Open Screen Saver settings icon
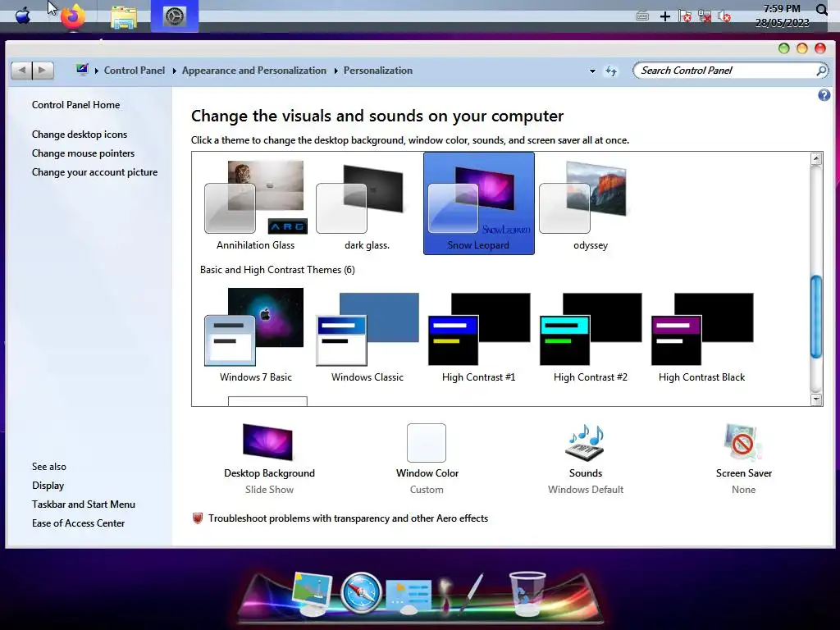Screen dimensions: 840x630 pos(742,442)
